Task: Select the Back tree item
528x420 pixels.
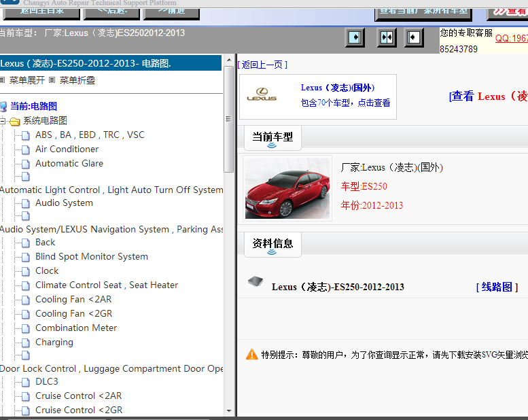Action: [45, 243]
